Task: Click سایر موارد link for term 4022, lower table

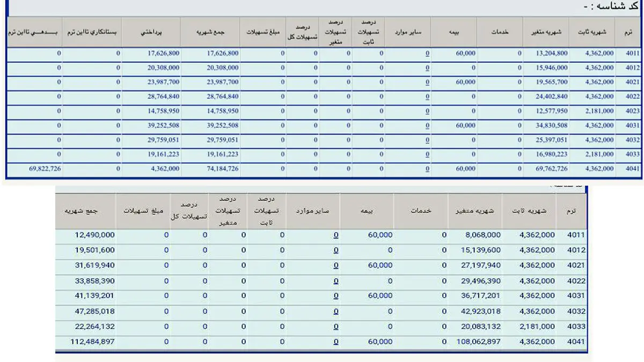Action: coord(335,280)
